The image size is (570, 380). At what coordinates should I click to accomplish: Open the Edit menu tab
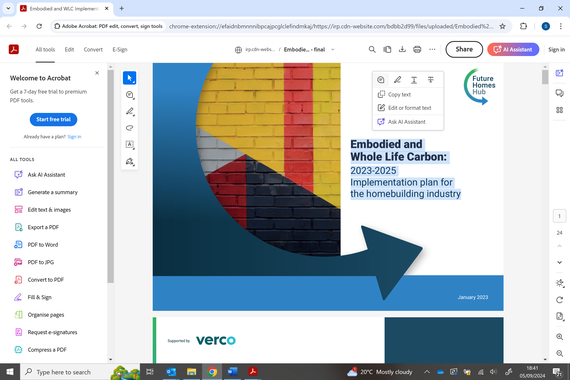(69, 49)
